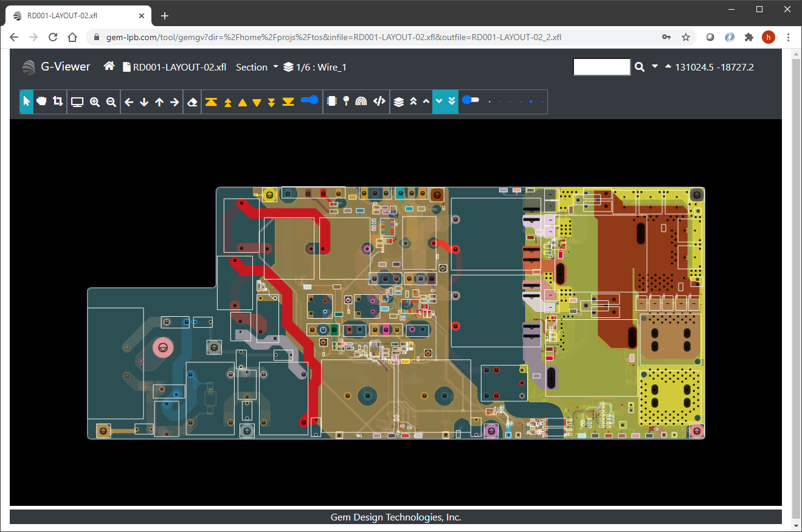Viewport: 802px width, 532px height.
Task: Click the eraser clear icon
Action: click(x=193, y=102)
